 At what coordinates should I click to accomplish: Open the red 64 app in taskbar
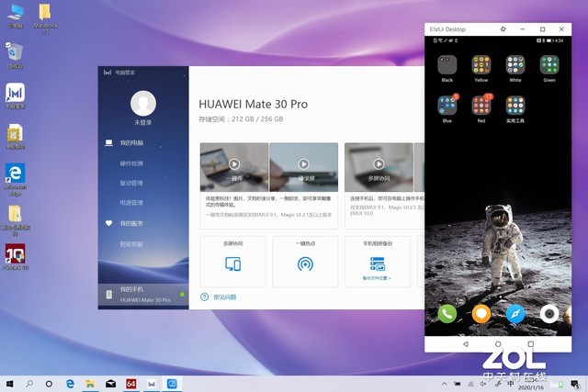(130, 384)
